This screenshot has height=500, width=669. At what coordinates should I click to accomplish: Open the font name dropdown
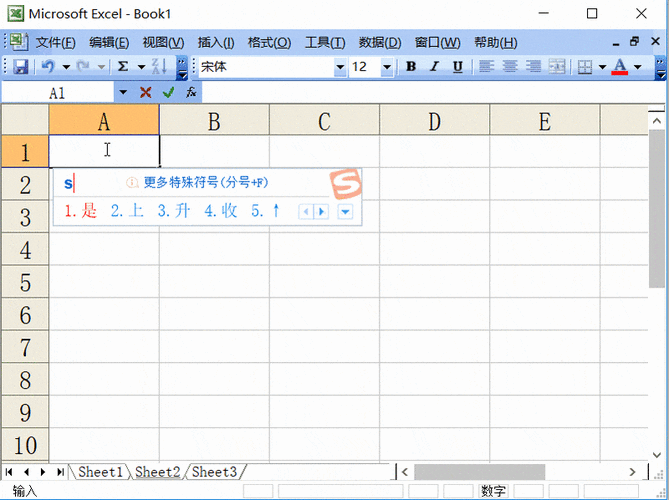pyautogui.click(x=340, y=67)
